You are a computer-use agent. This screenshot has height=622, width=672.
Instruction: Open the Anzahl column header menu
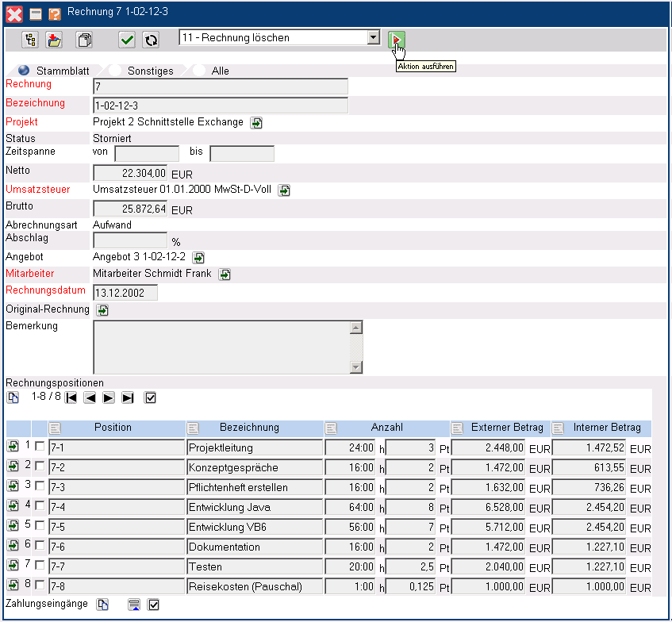click(332, 428)
